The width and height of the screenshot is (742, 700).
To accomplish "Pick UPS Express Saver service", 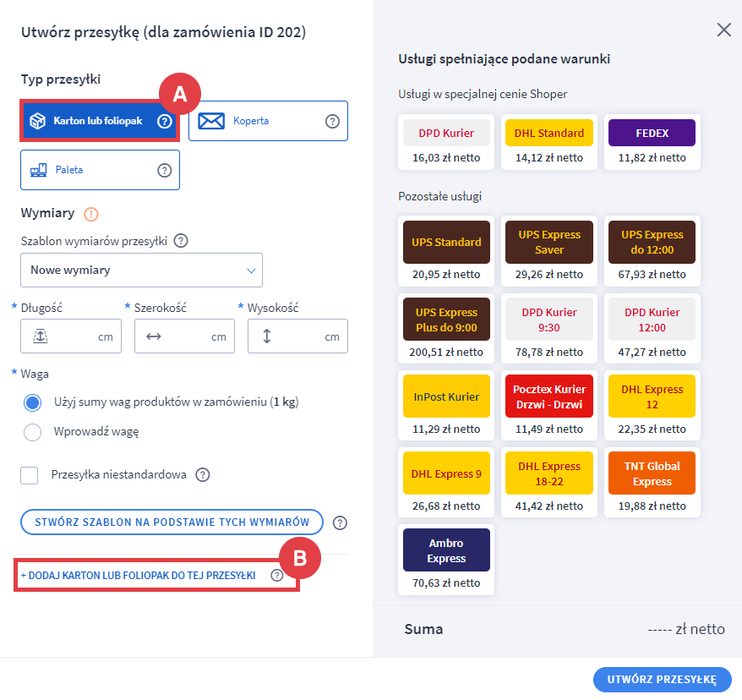I will click(x=549, y=251).
